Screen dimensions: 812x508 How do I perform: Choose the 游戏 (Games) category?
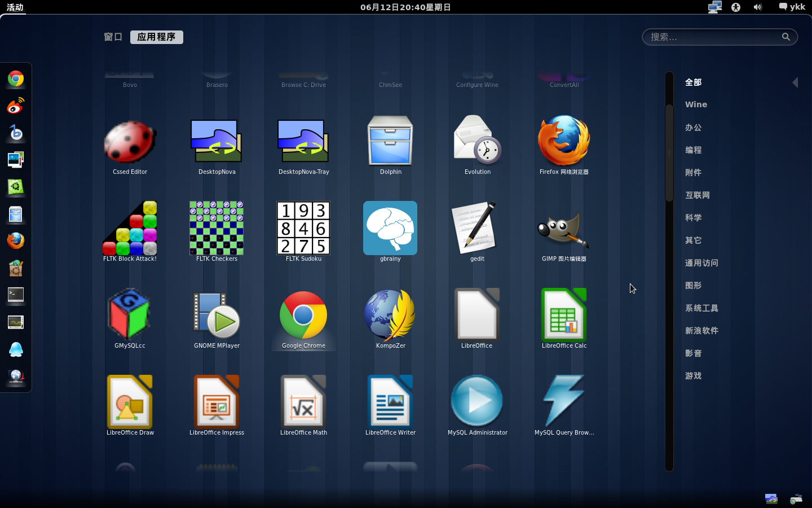click(x=694, y=376)
